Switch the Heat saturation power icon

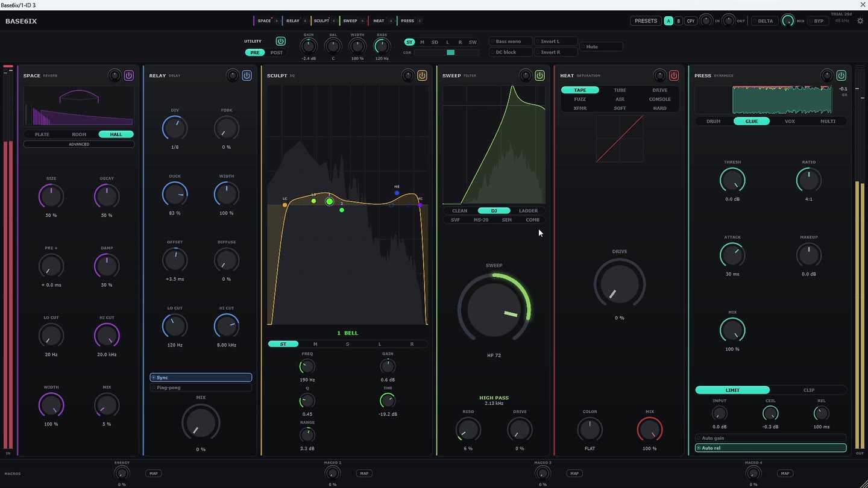(674, 75)
